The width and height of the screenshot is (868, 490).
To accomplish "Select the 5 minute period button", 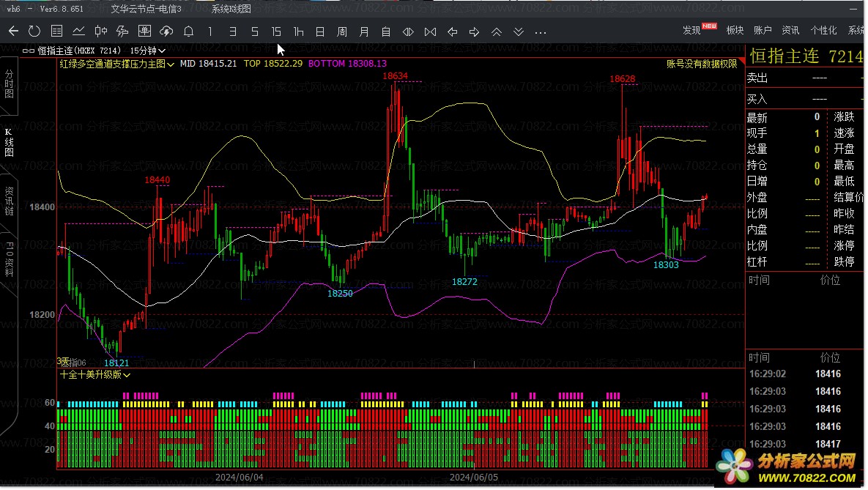I will point(255,31).
